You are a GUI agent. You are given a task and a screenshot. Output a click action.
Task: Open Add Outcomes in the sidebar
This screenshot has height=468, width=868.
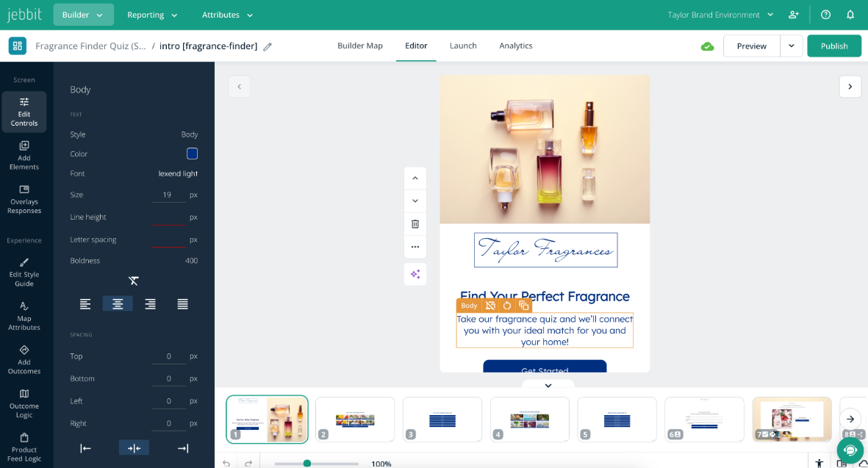24,359
